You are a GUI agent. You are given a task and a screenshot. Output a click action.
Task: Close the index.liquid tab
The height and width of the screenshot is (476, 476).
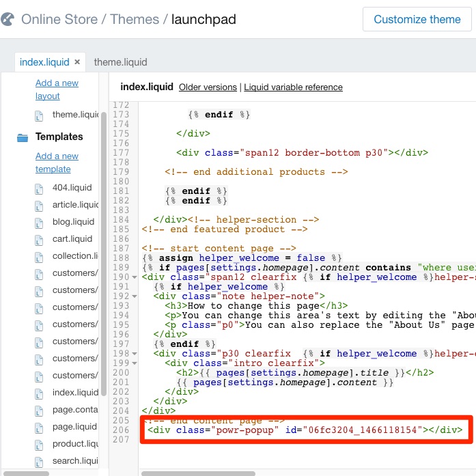tap(77, 62)
